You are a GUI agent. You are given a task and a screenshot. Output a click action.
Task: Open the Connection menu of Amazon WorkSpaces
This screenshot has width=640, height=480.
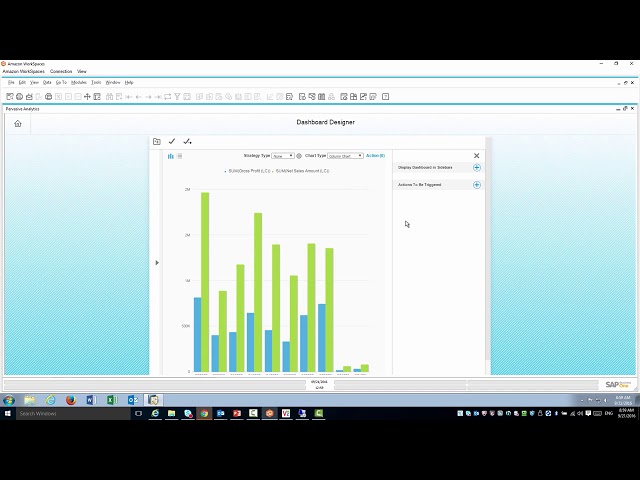(x=61, y=71)
